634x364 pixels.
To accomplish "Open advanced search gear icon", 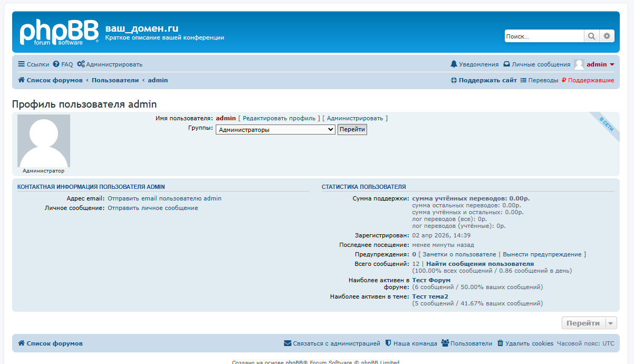I will pyautogui.click(x=607, y=36).
